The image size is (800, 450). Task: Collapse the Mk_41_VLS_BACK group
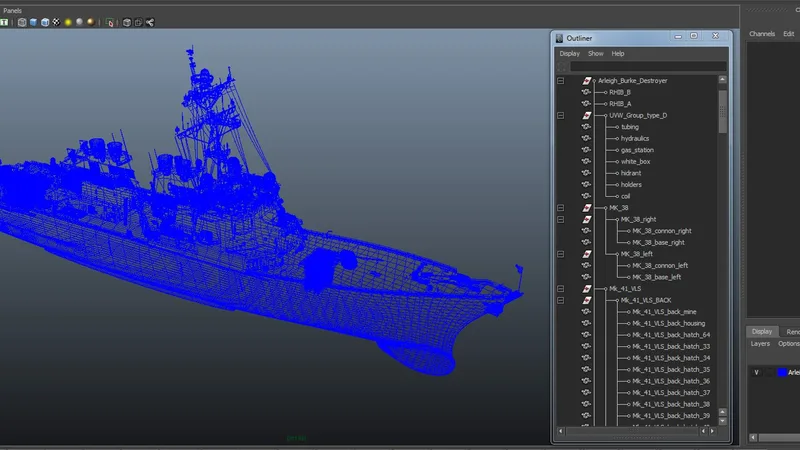[x=561, y=301]
